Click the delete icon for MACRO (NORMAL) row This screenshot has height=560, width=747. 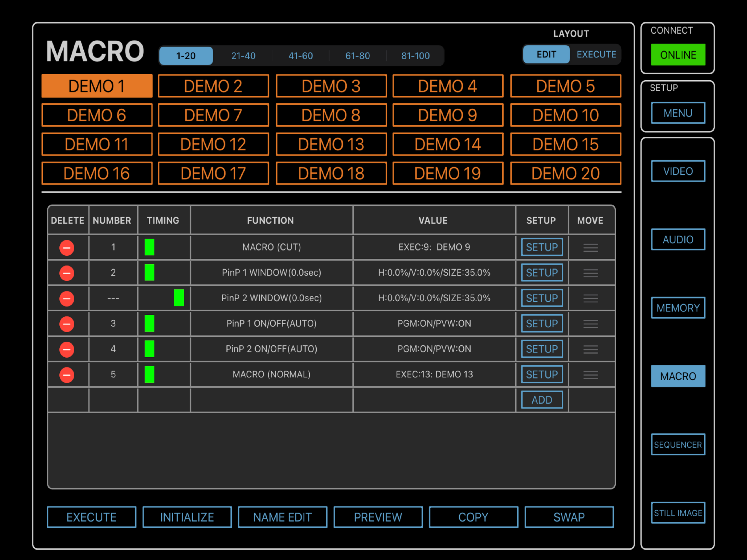(x=66, y=375)
